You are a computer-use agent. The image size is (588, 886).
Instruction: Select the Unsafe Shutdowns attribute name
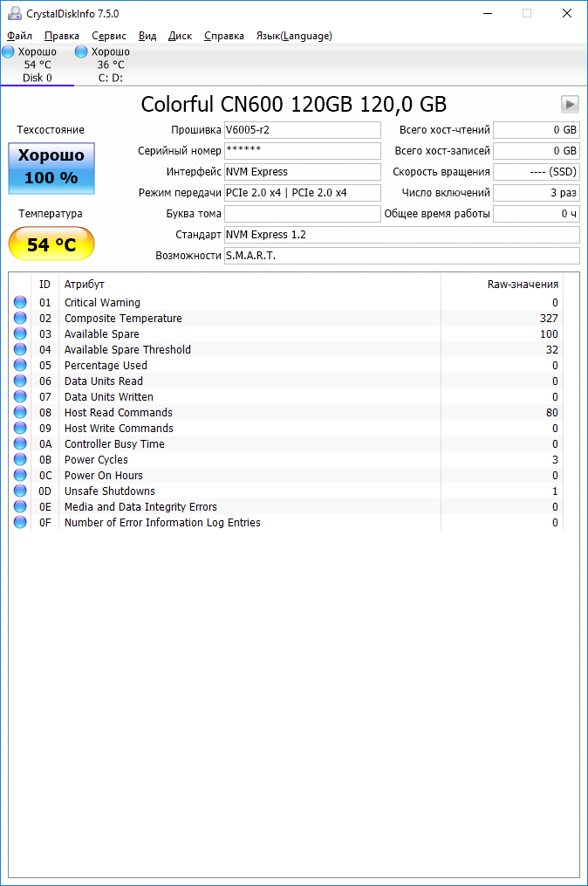(x=110, y=491)
